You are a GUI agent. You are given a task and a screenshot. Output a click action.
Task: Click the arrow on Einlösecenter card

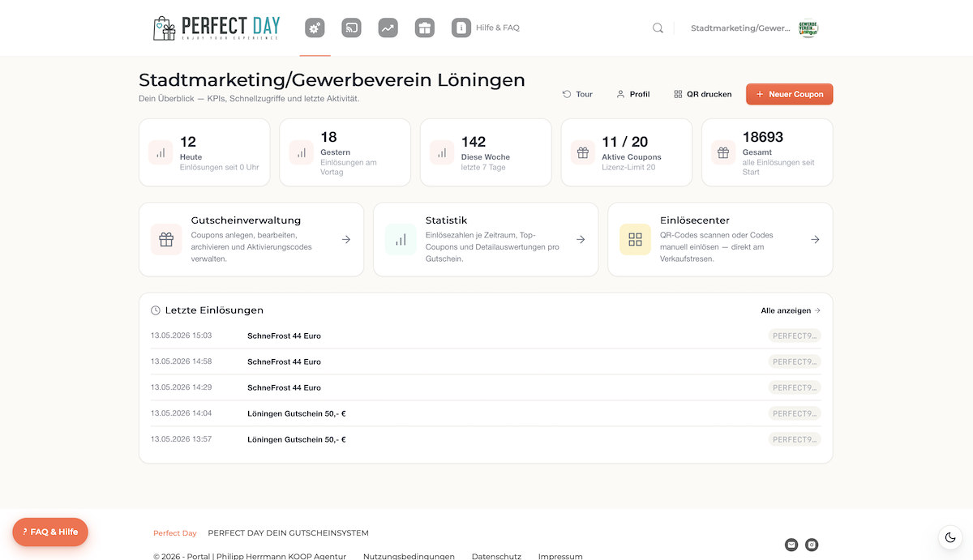(815, 240)
